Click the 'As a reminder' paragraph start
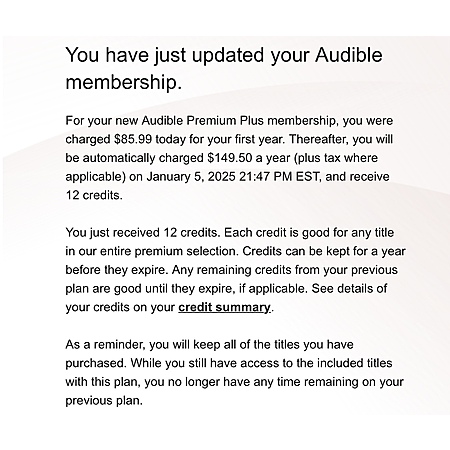450x450 pixels. pyautogui.click(x=105, y=344)
